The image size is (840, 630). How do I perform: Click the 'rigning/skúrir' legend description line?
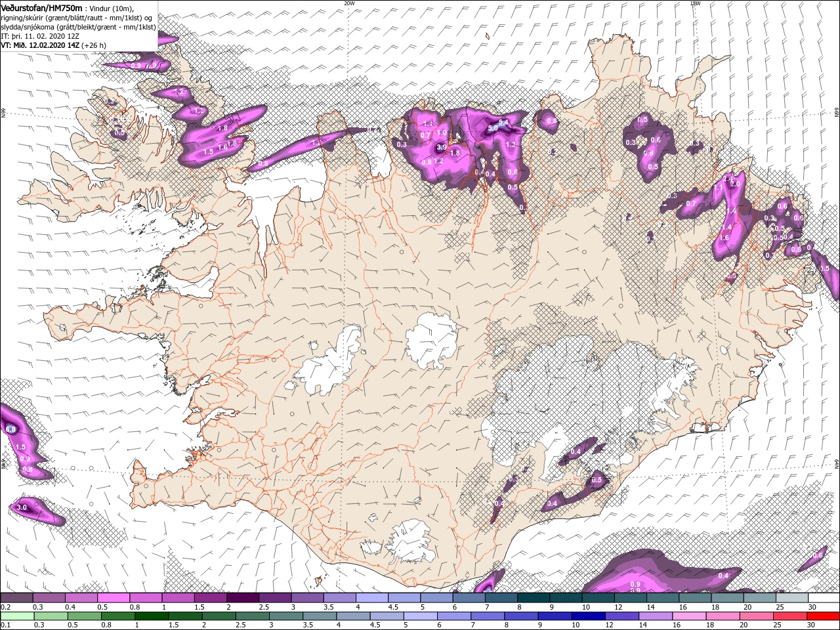(x=77, y=18)
